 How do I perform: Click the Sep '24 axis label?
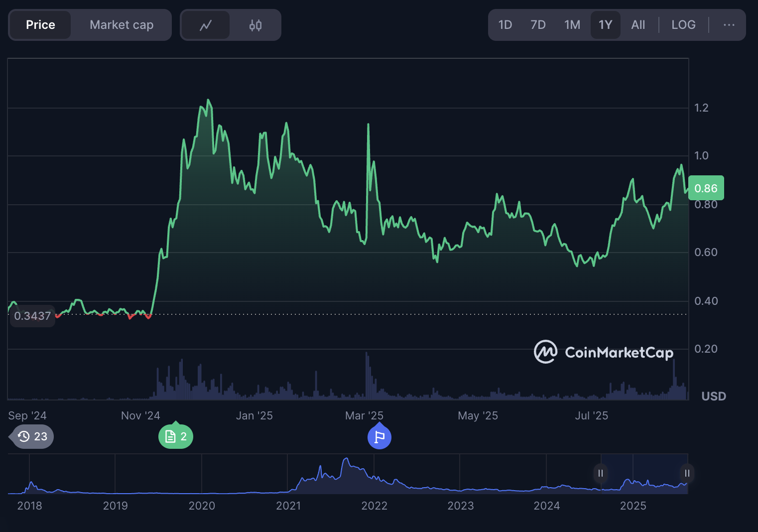pos(27,415)
